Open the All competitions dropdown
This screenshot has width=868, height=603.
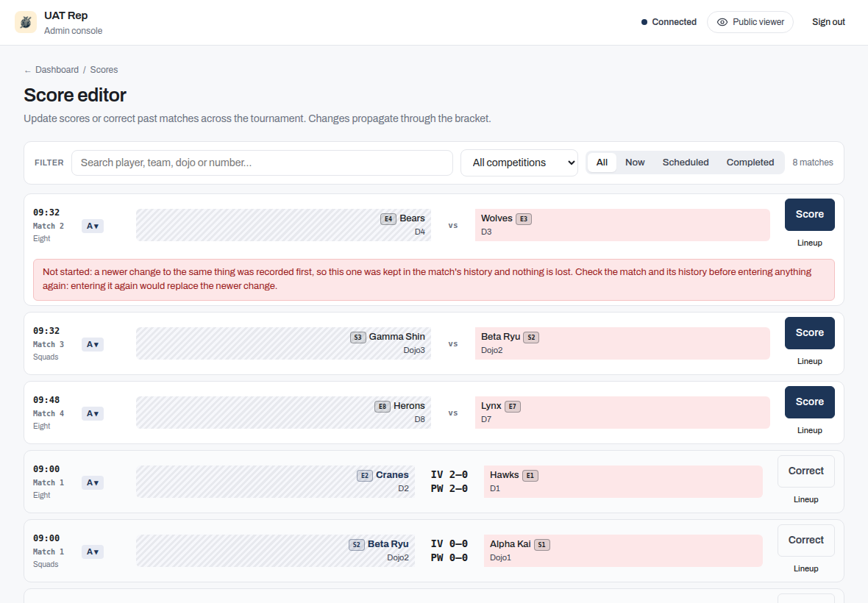[x=519, y=163]
